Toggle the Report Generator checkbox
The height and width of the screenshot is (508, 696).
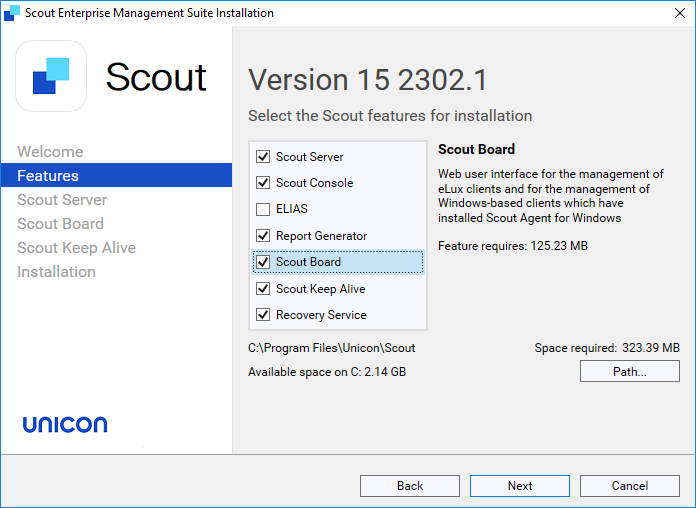pyautogui.click(x=263, y=235)
